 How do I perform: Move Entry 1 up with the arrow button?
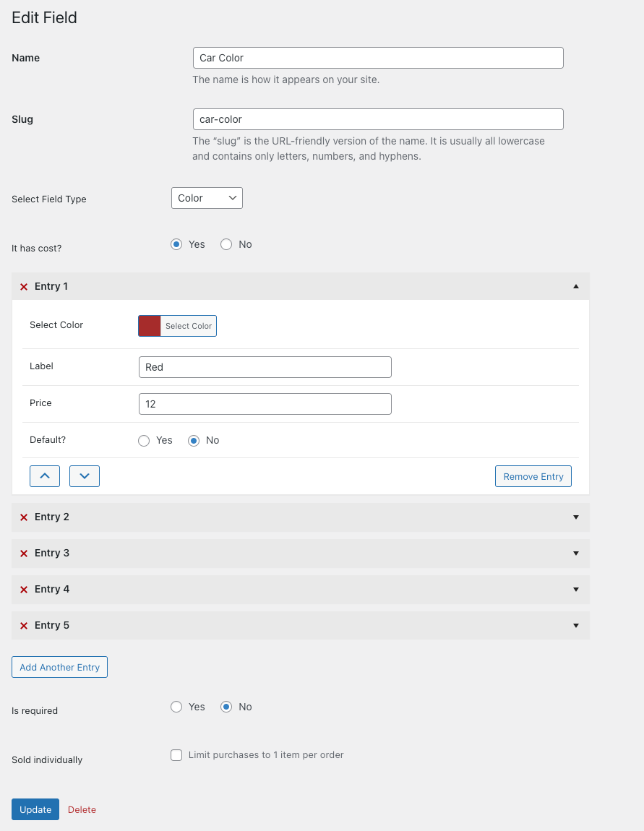(45, 476)
